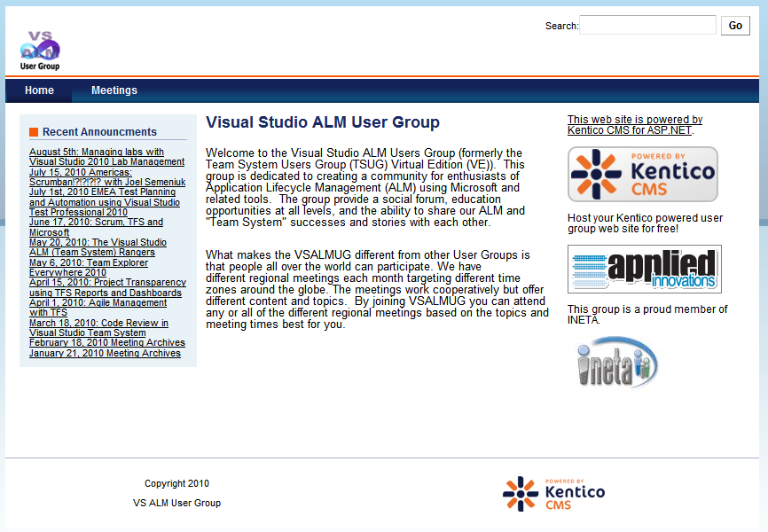The image size is (768, 532).
Task: Open January 21, 2010 Meeting Archives link
Action: pos(105,353)
